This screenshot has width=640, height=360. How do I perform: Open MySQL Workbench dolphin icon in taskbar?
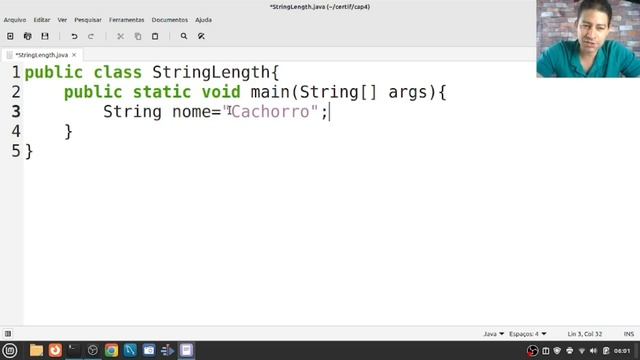coord(130,350)
